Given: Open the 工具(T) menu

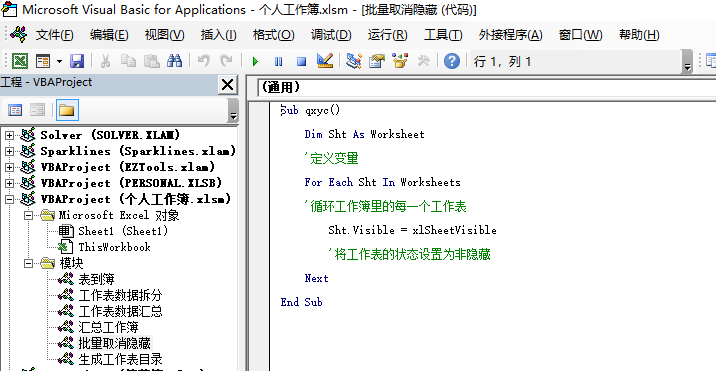Looking at the screenshot, I should click(x=443, y=35).
